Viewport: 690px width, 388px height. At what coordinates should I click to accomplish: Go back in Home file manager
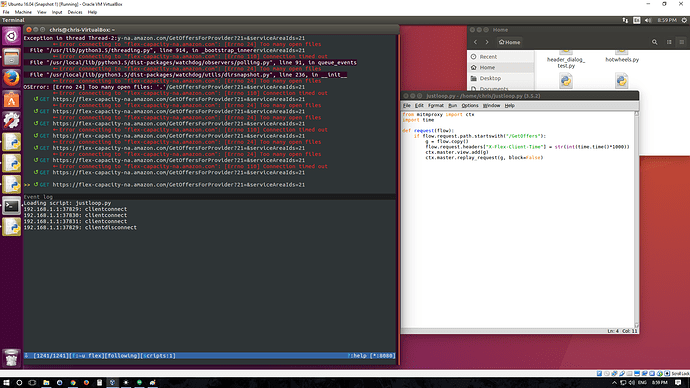click(475, 42)
